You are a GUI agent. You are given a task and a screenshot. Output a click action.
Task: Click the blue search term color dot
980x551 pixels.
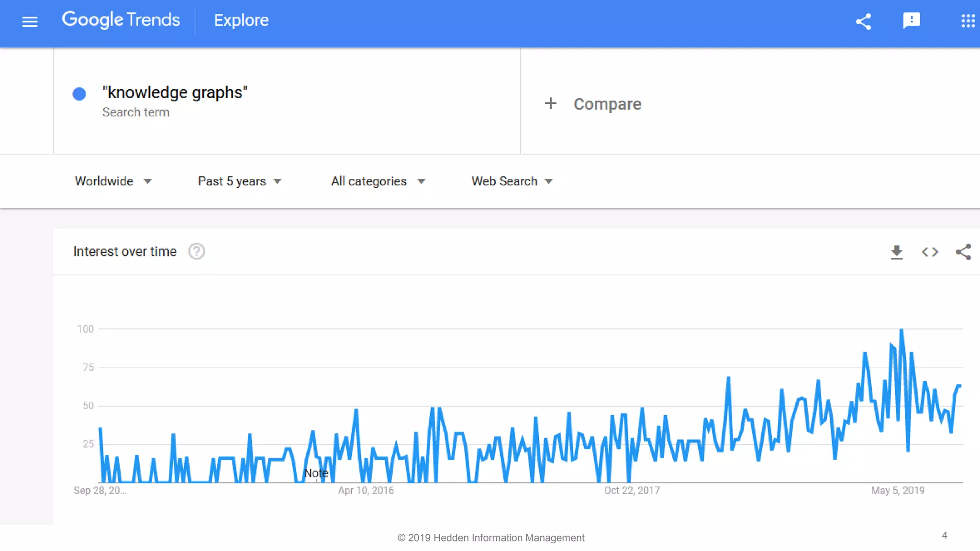tap(79, 94)
